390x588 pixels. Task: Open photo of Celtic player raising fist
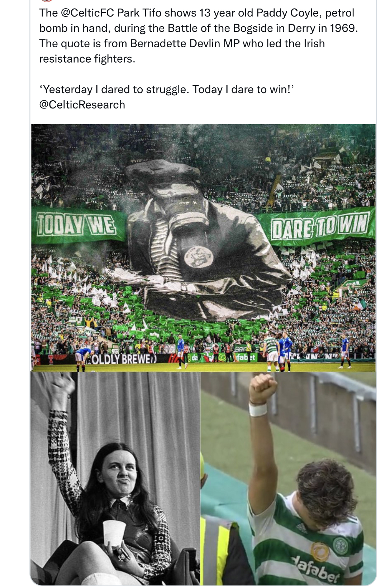288,478
